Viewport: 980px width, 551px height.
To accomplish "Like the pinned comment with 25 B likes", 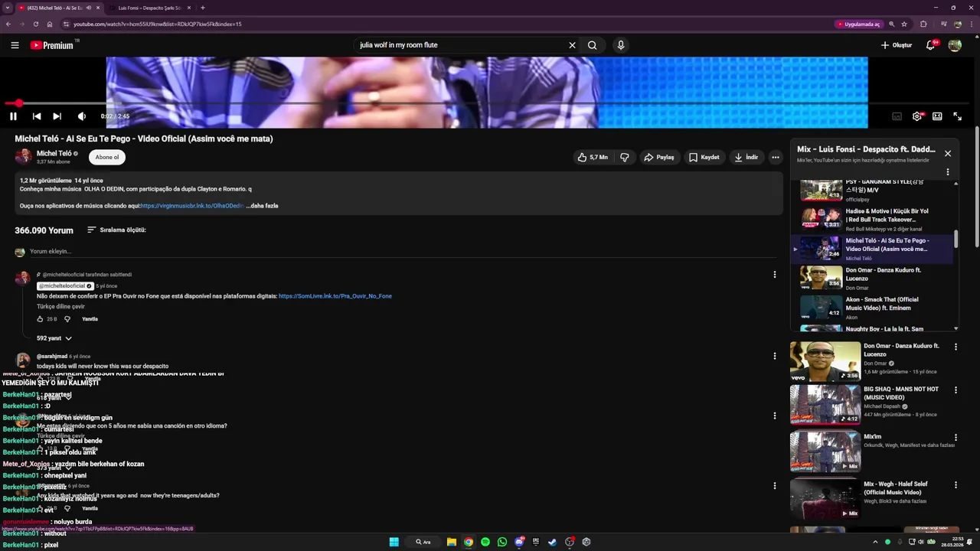I will pos(41,319).
